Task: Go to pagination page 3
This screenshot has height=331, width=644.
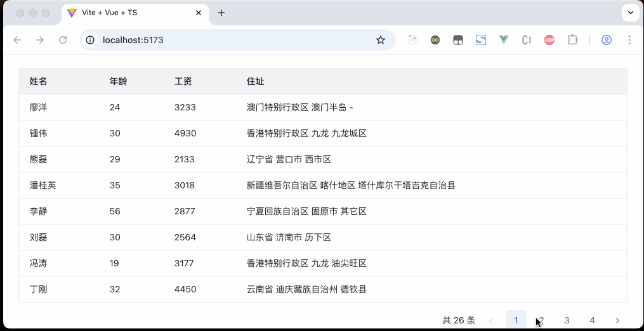Action: (567, 320)
